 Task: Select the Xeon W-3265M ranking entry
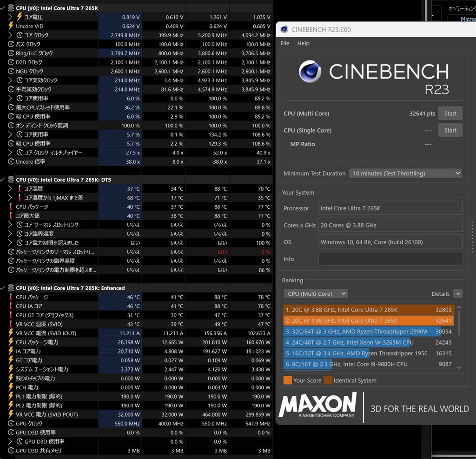tap(369, 342)
